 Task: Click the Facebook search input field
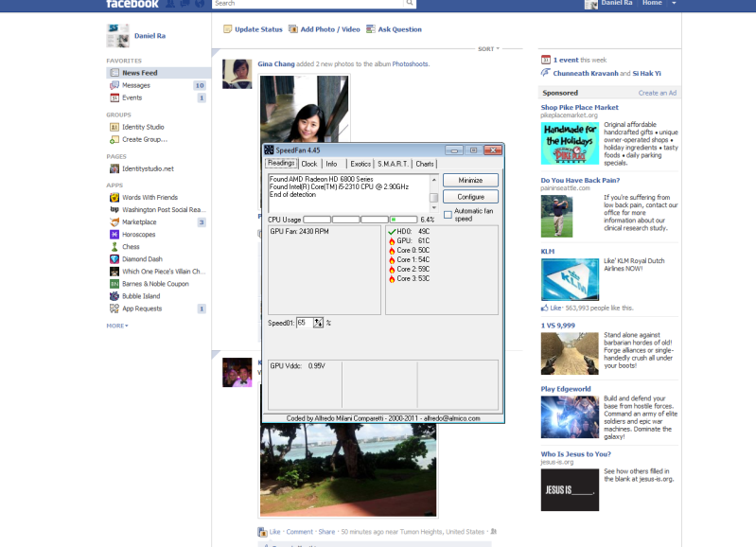[x=308, y=3]
